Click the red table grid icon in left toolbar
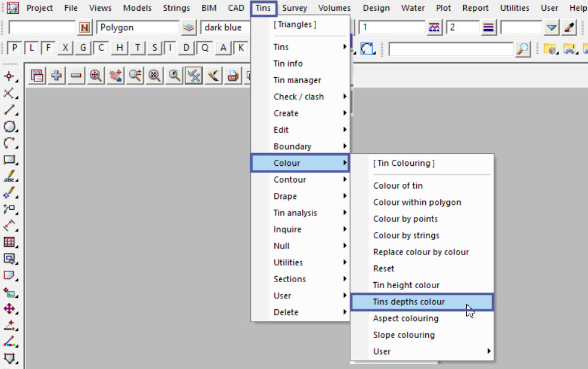 click(x=10, y=242)
